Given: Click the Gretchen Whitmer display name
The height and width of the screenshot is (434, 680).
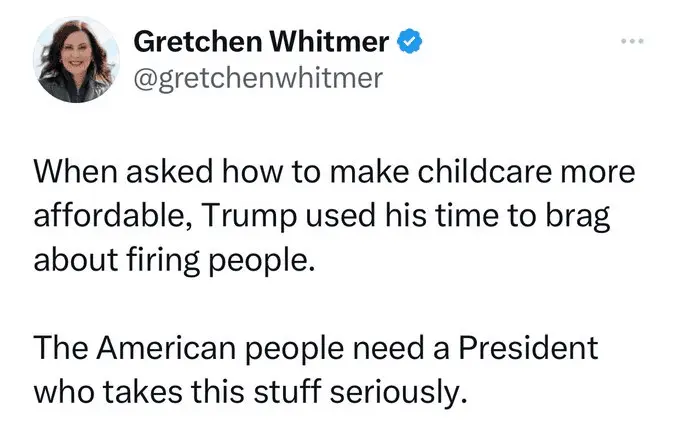Looking at the screenshot, I should coord(264,42).
